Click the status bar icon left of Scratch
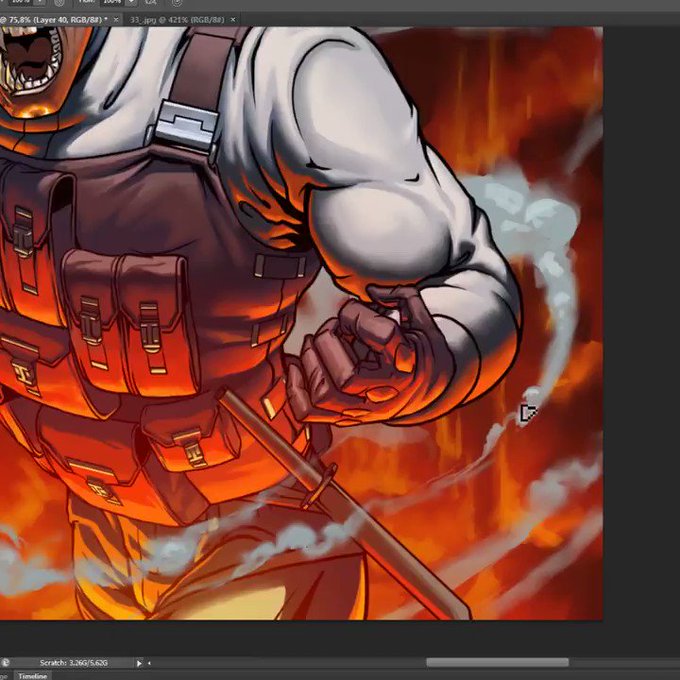 tap(5, 663)
